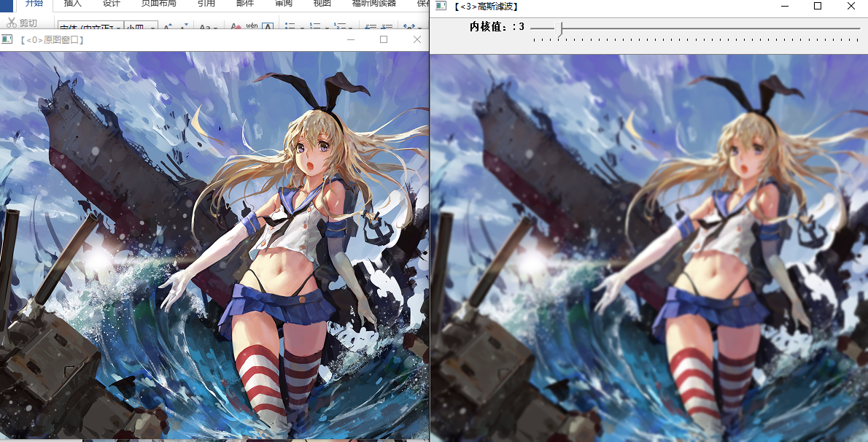Click the bullet list icon
868x442 pixels.
tap(289, 26)
